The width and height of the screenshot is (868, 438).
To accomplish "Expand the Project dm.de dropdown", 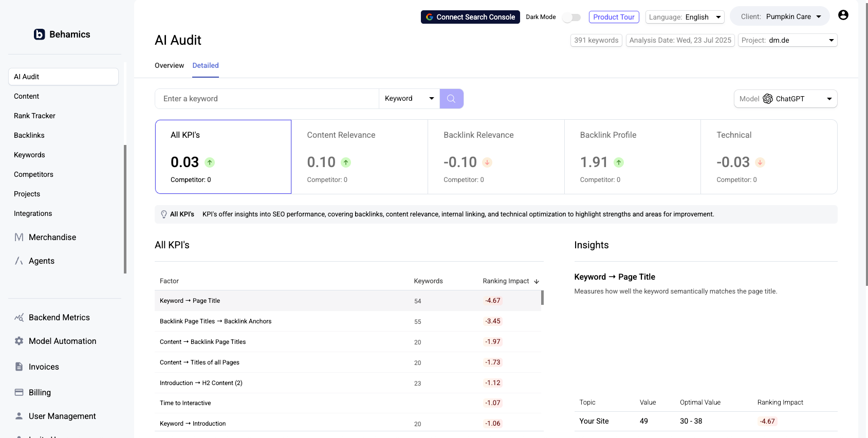I will tap(787, 40).
